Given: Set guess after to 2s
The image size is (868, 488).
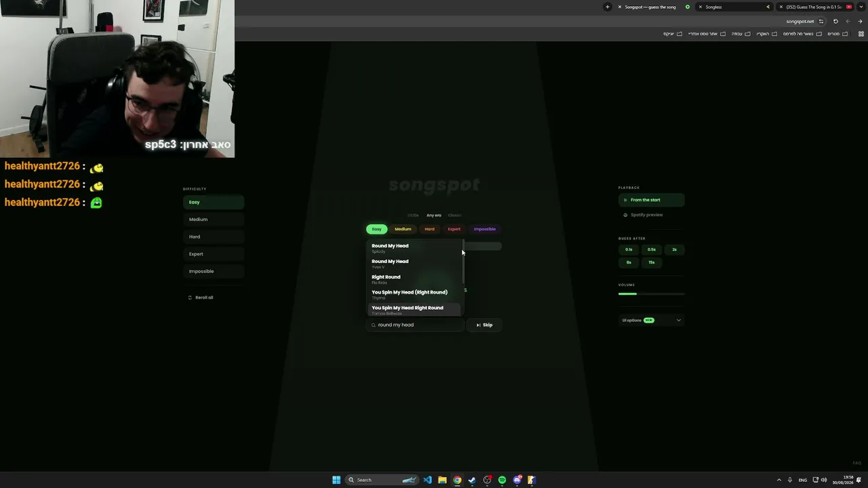Looking at the screenshot, I should point(674,249).
